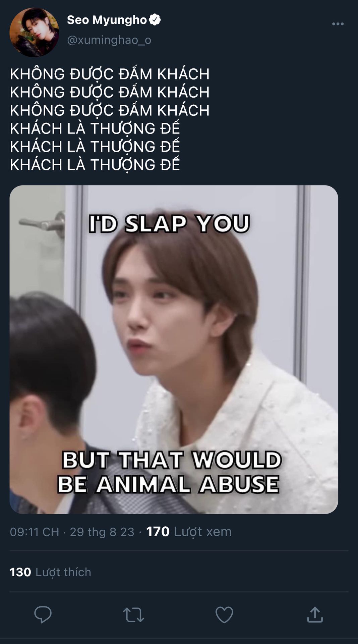Open Seo Myungho's profile avatar

point(34,32)
